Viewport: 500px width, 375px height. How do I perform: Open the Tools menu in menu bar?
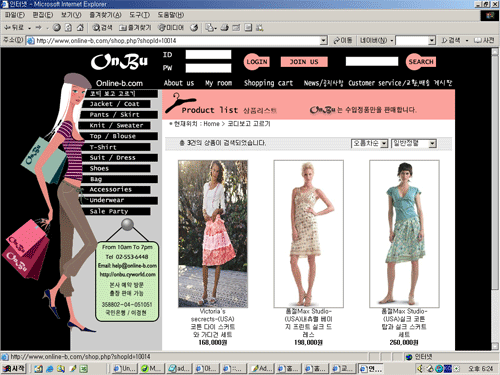click(139, 15)
